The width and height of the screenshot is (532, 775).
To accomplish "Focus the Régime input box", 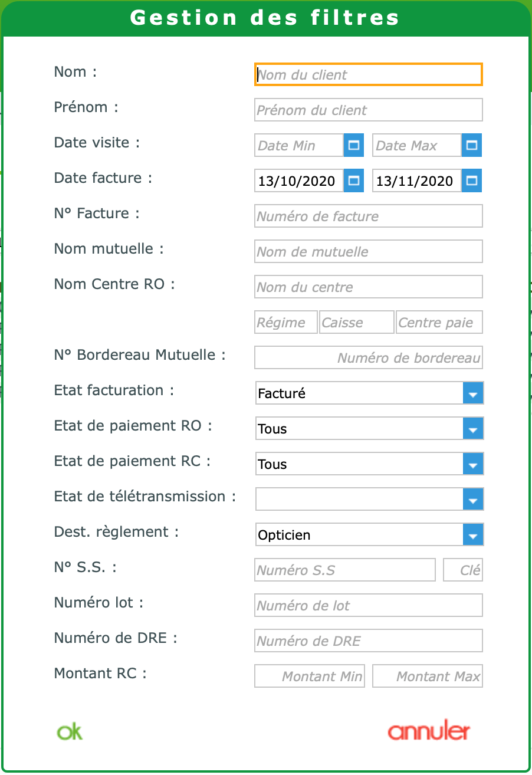I will click(286, 323).
